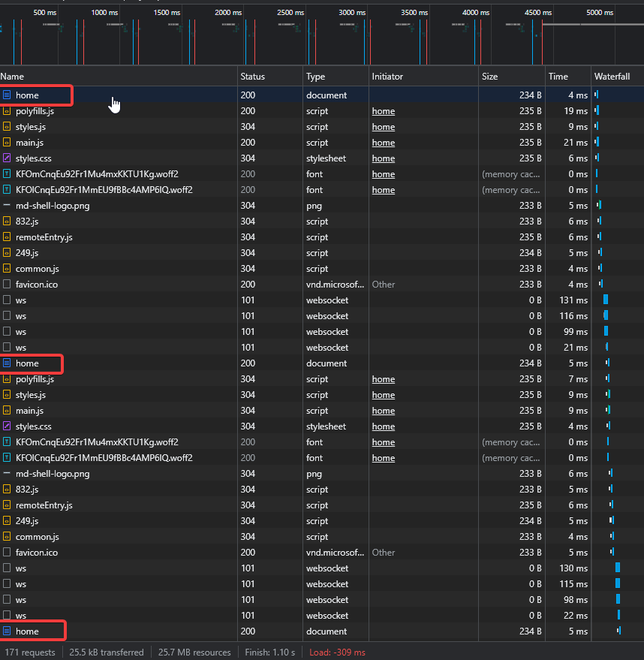Click the font icon beside the KFOmCnq woff2 file

pyautogui.click(x=8, y=174)
